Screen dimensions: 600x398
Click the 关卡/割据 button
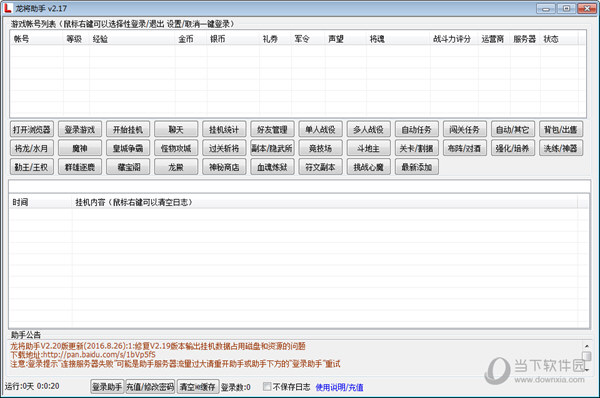pos(416,148)
